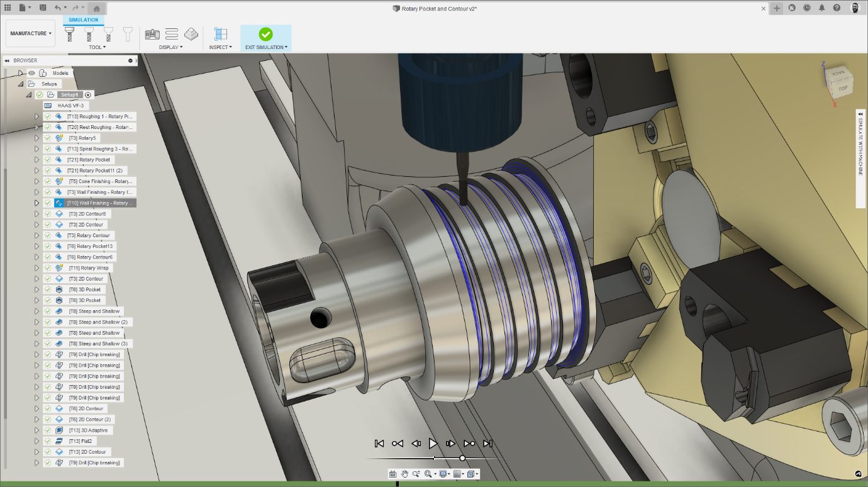The width and height of the screenshot is (868, 487).
Task: Click the Save icon in top toolbar
Action: [42, 8]
